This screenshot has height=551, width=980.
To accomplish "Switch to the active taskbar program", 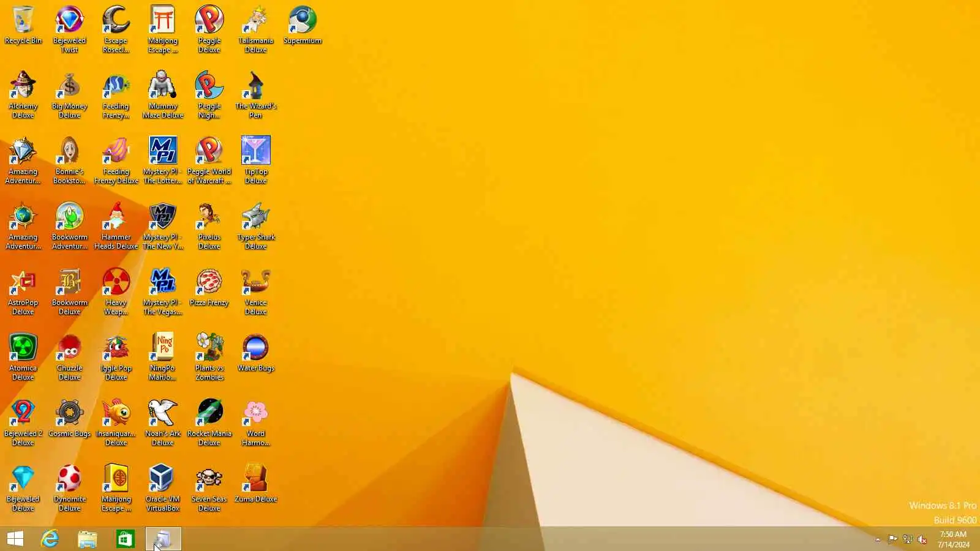I will point(164,539).
